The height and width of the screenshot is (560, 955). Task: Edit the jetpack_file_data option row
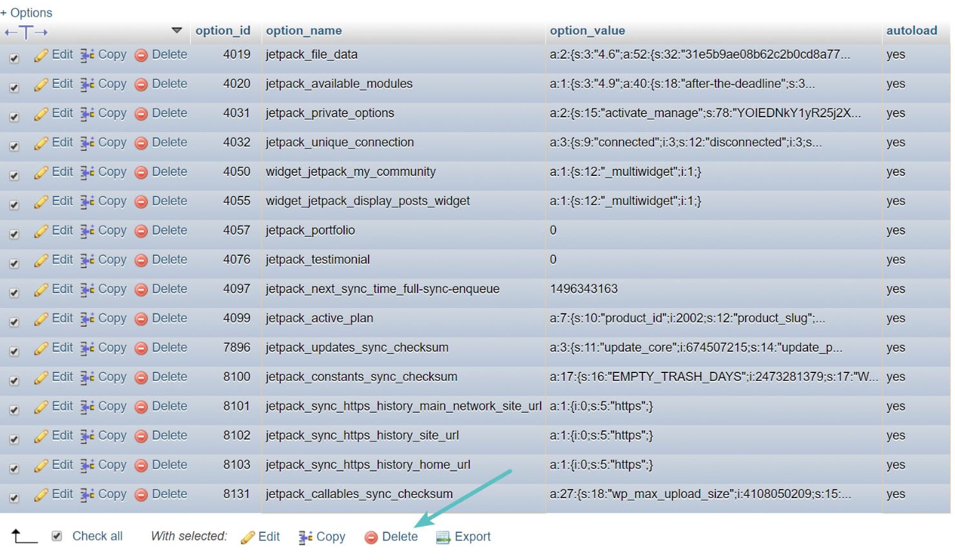(x=62, y=54)
